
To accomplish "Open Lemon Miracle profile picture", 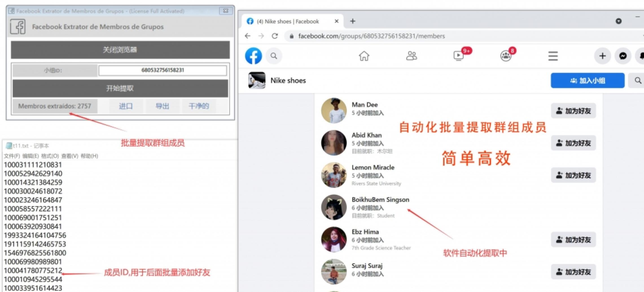I will point(334,175).
